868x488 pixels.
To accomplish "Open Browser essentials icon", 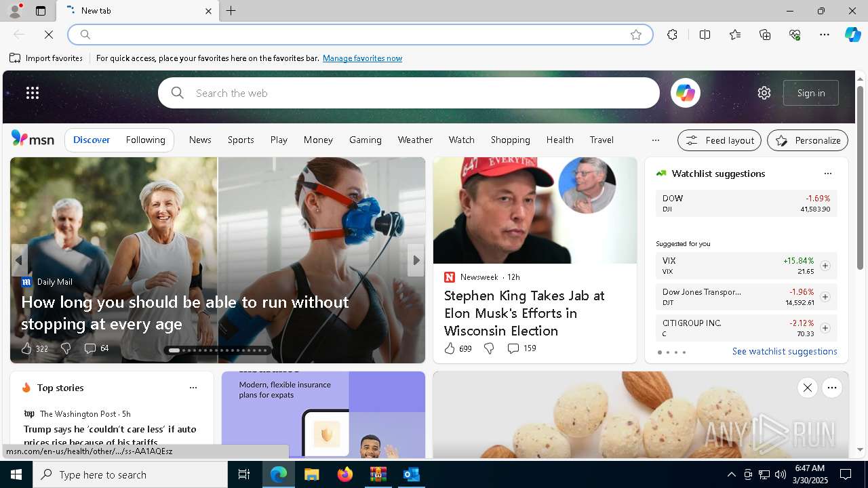I will pos(795,35).
